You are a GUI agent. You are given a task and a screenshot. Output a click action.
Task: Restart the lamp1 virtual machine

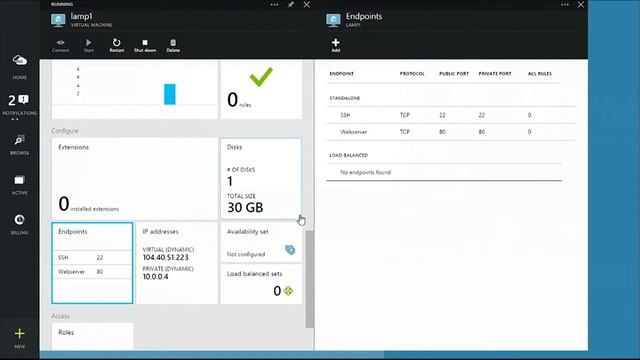[x=116, y=45]
